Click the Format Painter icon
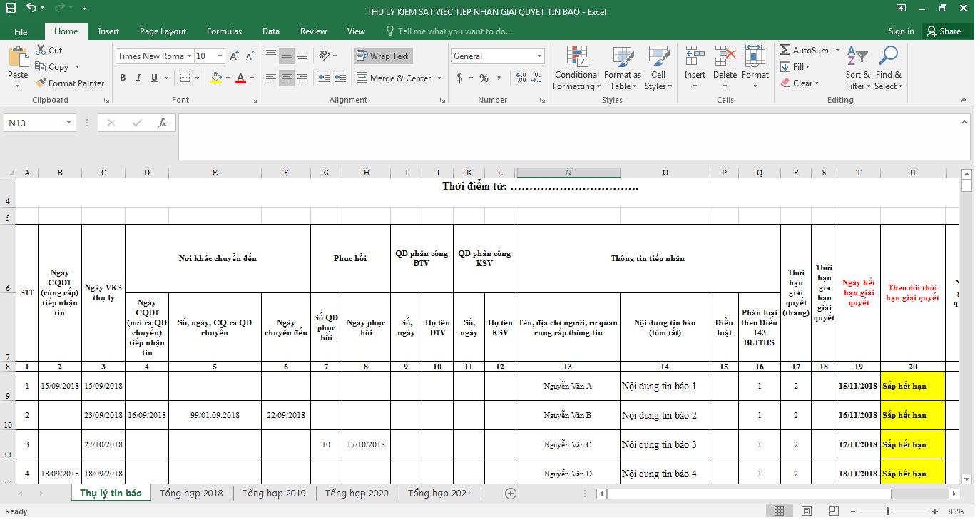The image size is (980, 520). click(41, 83)
